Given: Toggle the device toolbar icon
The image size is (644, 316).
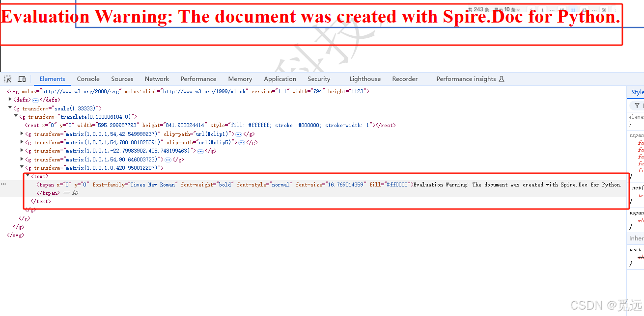Looking at the screenshot, I should pos(22,79).
